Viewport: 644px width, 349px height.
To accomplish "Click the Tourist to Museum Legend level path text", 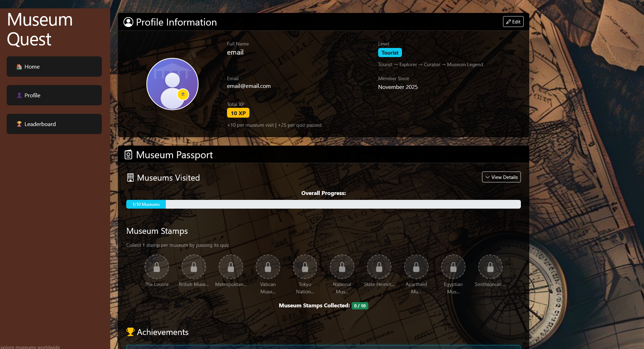I will coord(431,65).
